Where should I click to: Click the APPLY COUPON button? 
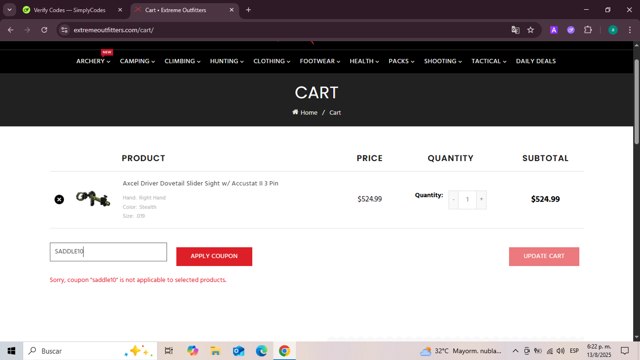(x=214, y=256)
